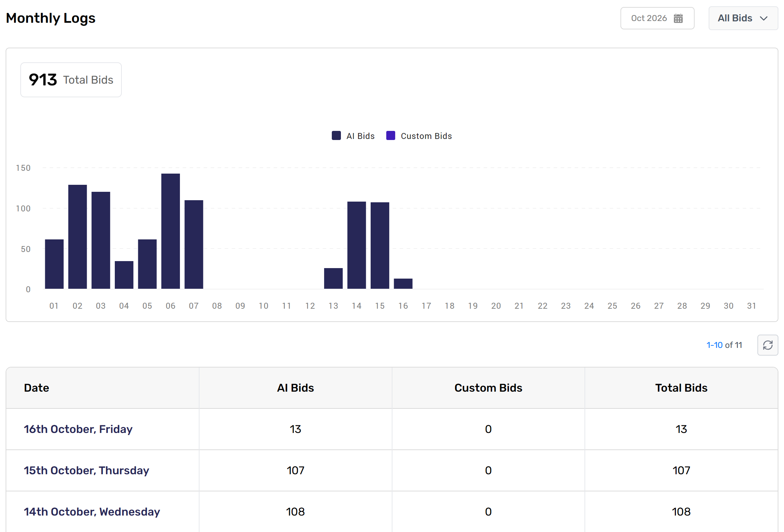This screenshot has width=784, height=532.
Task: Click Total Bids value 108 for 14th October
Action: click(x=681, y=512)
